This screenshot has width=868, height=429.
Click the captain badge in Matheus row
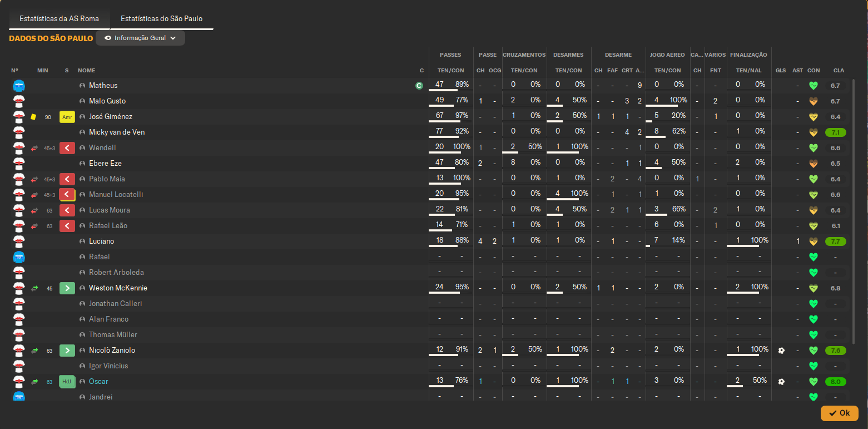click(x=419, y=86)
